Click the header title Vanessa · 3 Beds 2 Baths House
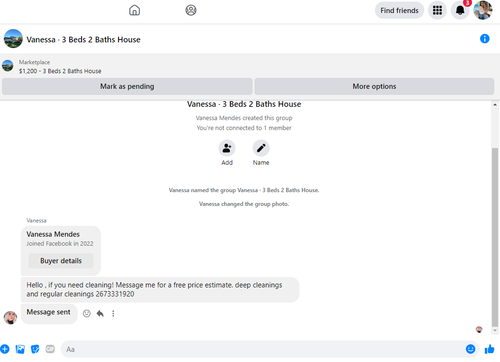This screenshot has width=500, height=362. click(x=83, y=39)
